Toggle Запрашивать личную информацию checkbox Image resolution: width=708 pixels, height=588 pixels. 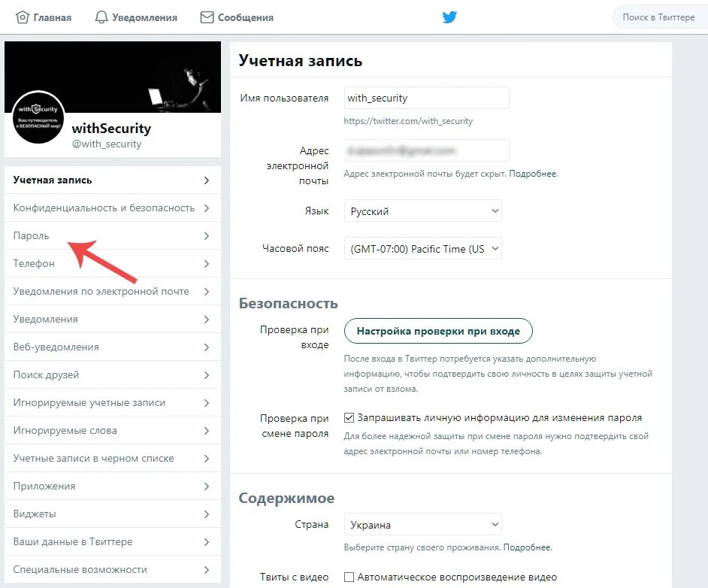click(349, 418)
